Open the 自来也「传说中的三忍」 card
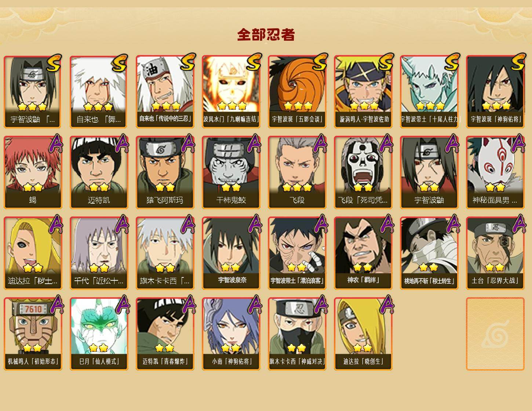The height and width of the screenshot is (411, 532). (165, 91)
